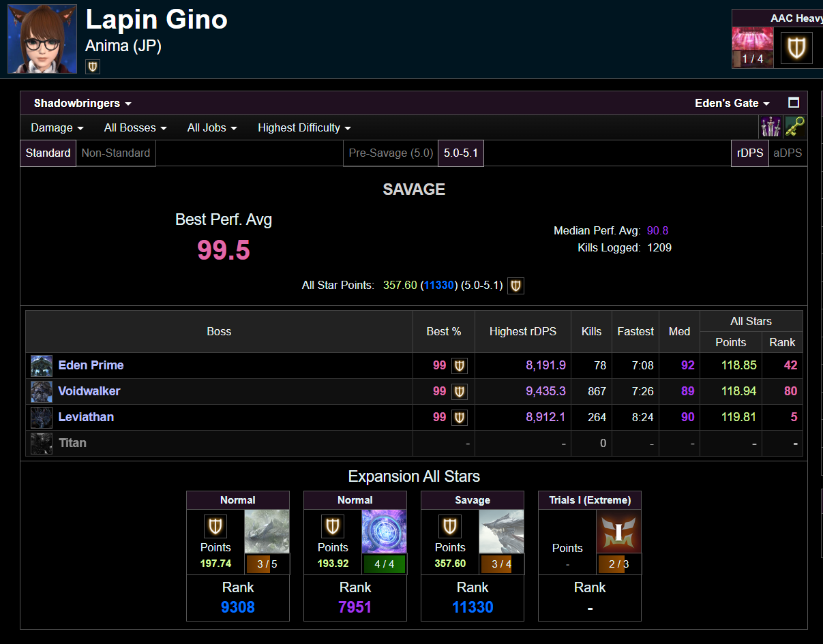Click the Paladin icon in Voidwalker row
Viewport: 823px width, 644px height.
pyautogui.click(x=460, y=392)
